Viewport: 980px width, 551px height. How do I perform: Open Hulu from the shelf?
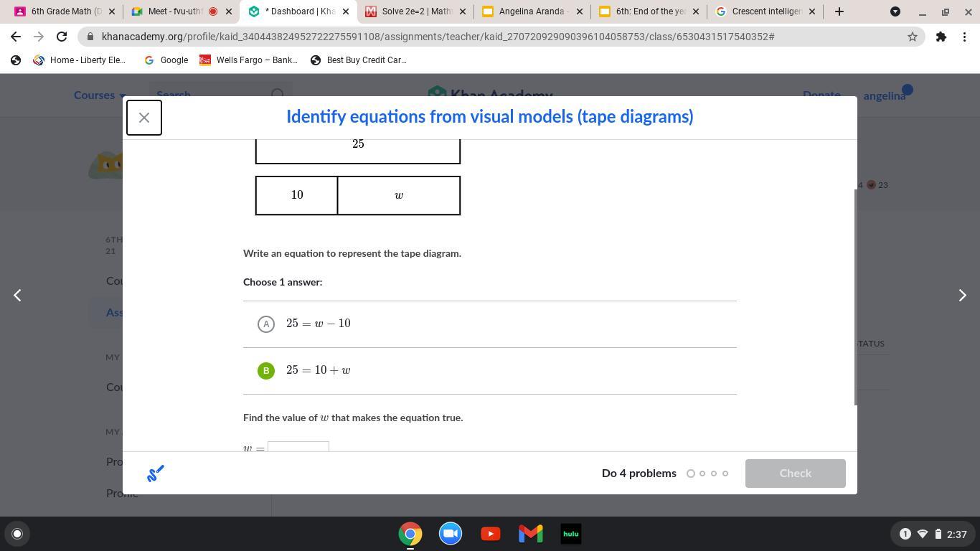[571, 534]
